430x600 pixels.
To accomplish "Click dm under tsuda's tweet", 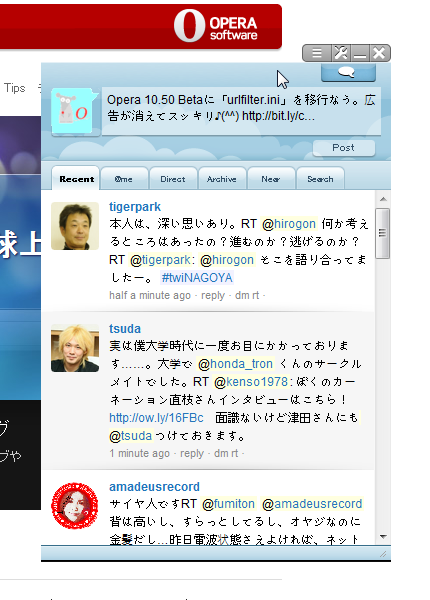I will [x=221, y=453].
